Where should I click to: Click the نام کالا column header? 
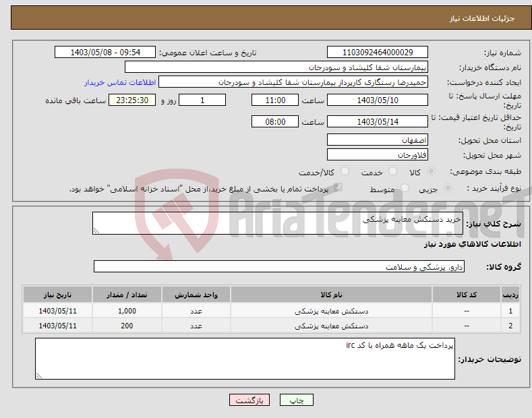(x=331, y=295)
